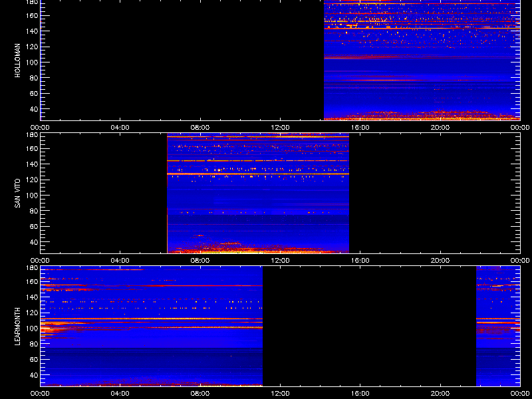Click 04:00 time label under San Vito plot
532x399 pixels.
click(x=120, y=261)
